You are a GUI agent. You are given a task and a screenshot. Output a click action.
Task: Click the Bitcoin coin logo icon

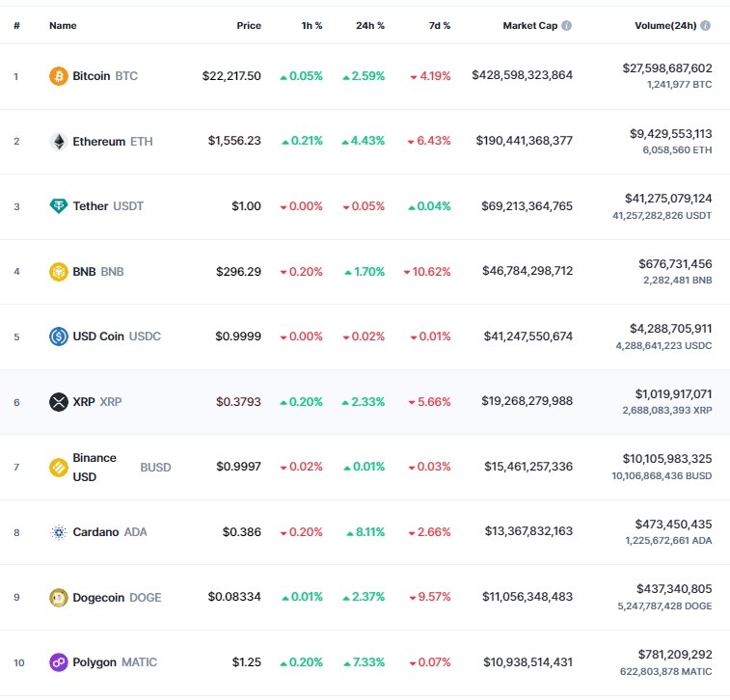tap(59, 76)
